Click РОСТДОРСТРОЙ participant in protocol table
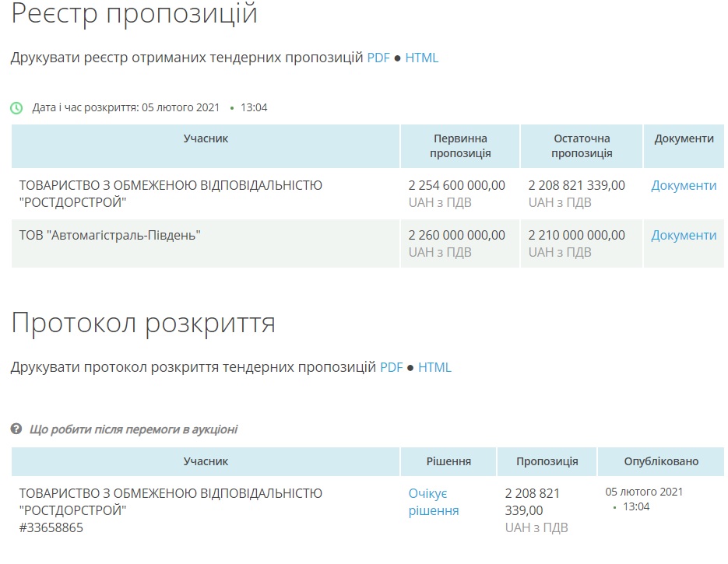The width and height of the screenshot is (728, 564). [171, 502]
